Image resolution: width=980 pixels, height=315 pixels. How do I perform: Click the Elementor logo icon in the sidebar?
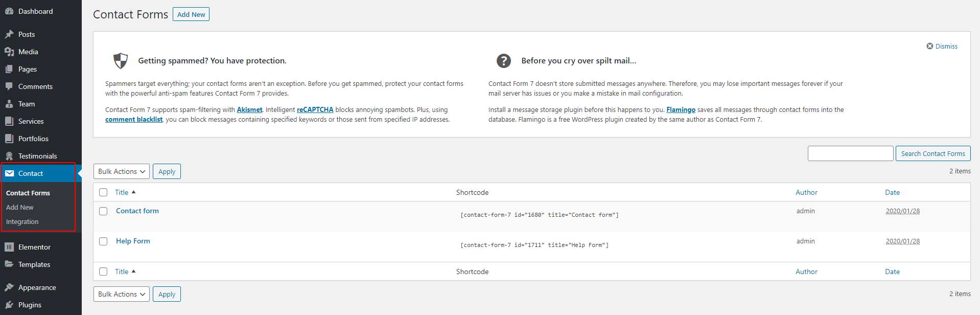[x=9, y=247]
